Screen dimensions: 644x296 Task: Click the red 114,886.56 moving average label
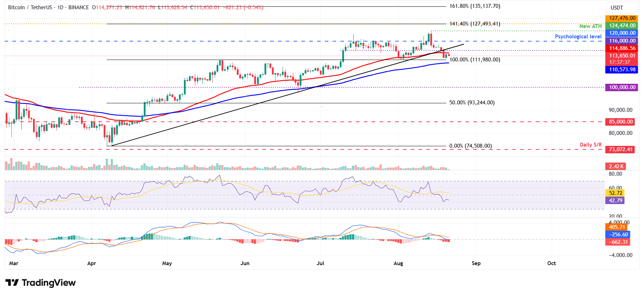622,48
